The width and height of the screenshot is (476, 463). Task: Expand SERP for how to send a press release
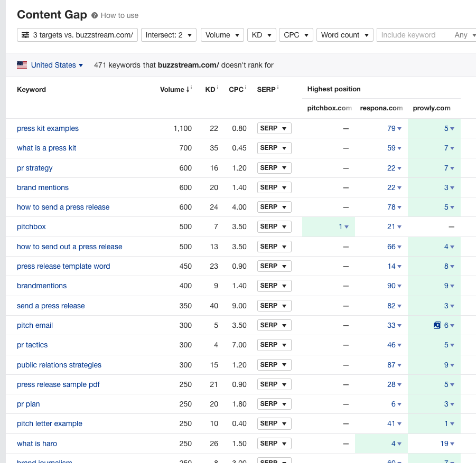tap(274, 207)
